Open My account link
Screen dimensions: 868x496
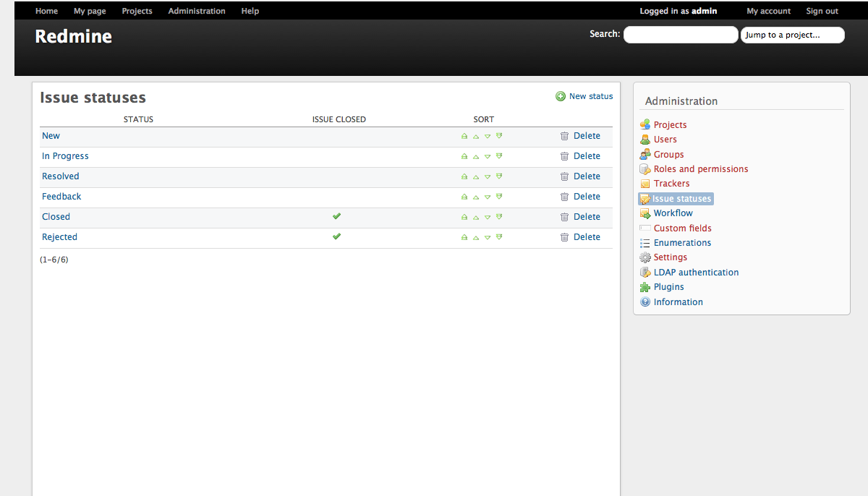pyautogui.click(x=769, y=11)
